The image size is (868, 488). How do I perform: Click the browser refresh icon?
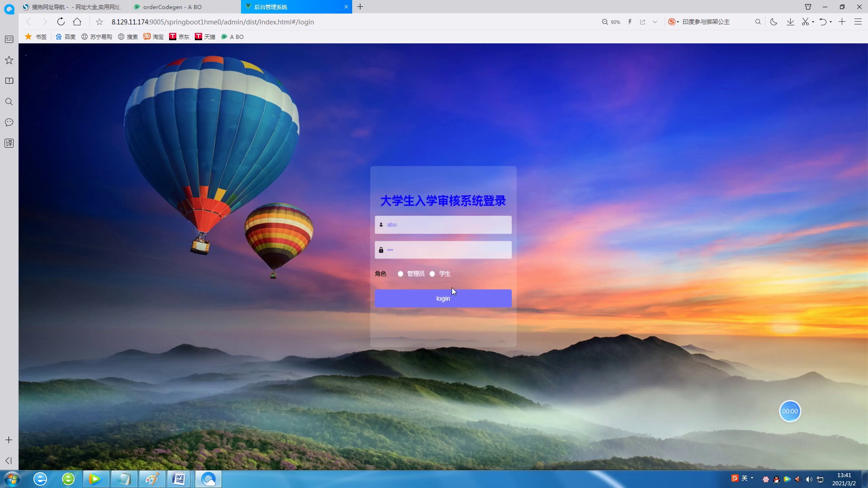click(61, 22)
